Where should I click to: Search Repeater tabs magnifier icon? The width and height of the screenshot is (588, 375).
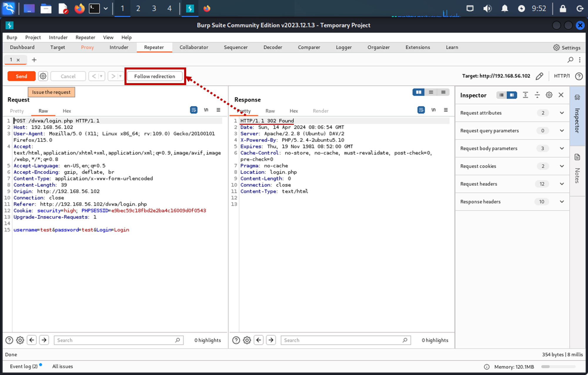pyautogui.click(x=570, y=60)
